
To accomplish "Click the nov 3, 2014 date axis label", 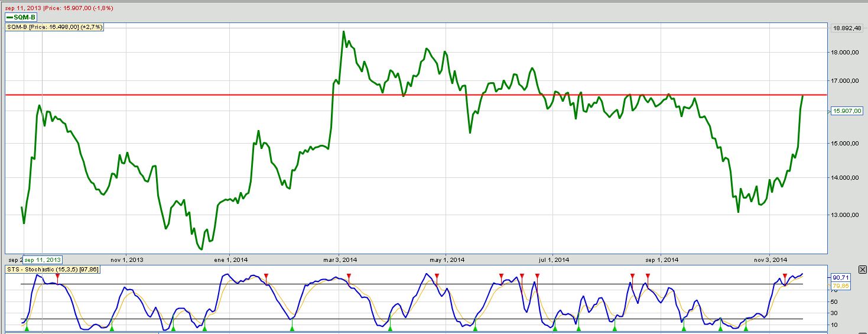I will (771, 260).
